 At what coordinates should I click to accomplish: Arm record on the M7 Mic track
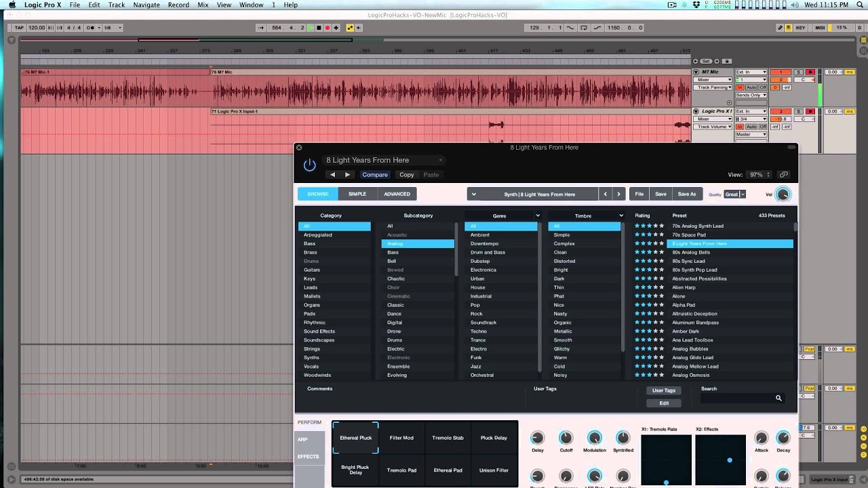coord(810,72)
